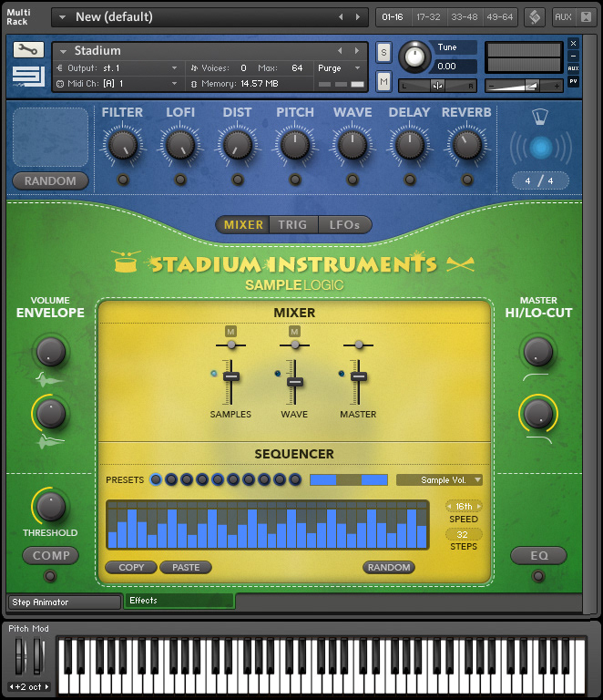The width and height of the screenshot is (603, 700).
Task: Click the glowing blue tempo pulse button
Action: [x=540, y=148]
